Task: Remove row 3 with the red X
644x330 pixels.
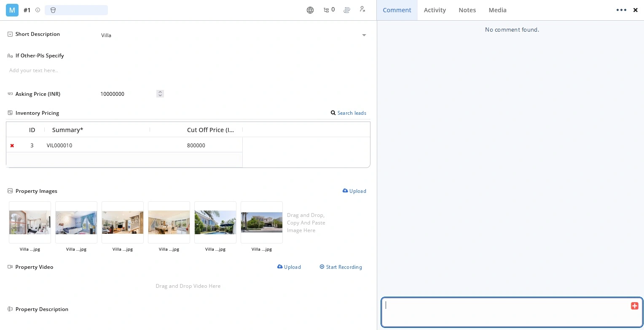Action: pyautogui.click(x=12, y=146)
